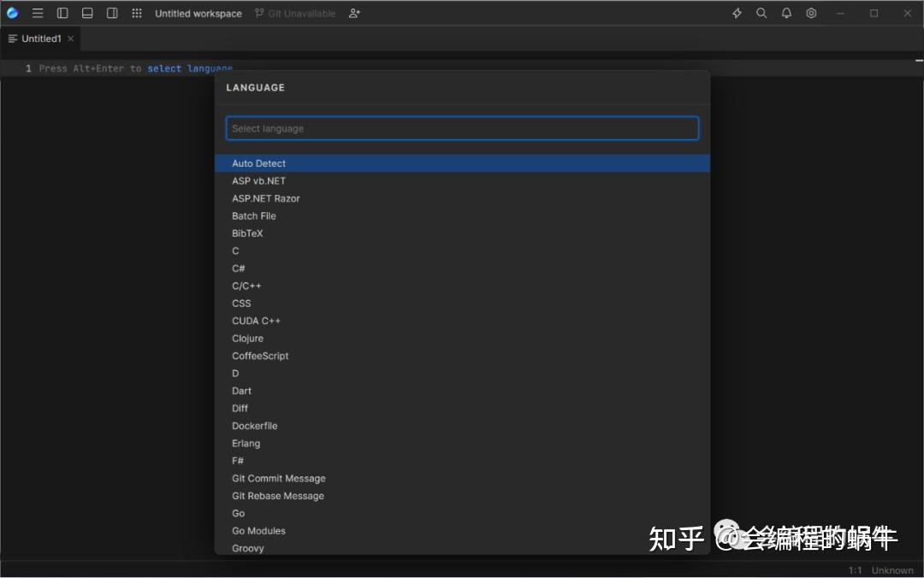
Task: Select Auto Detect from the language list
Action: (x=258, y=162)
